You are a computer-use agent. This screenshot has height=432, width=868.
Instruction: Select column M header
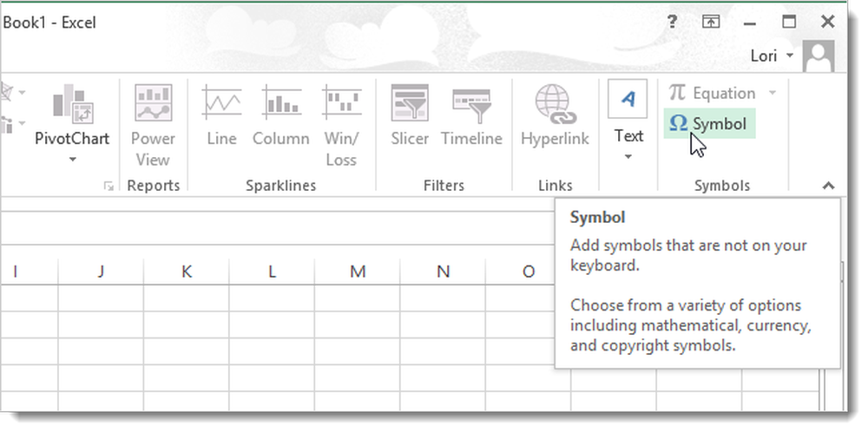358,272
